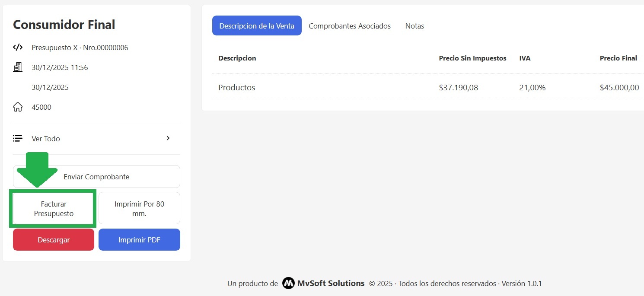The image size is (644, 296).
Task: Click the MvSoft Solutions logo in footer
Action: tap(288, 283)
